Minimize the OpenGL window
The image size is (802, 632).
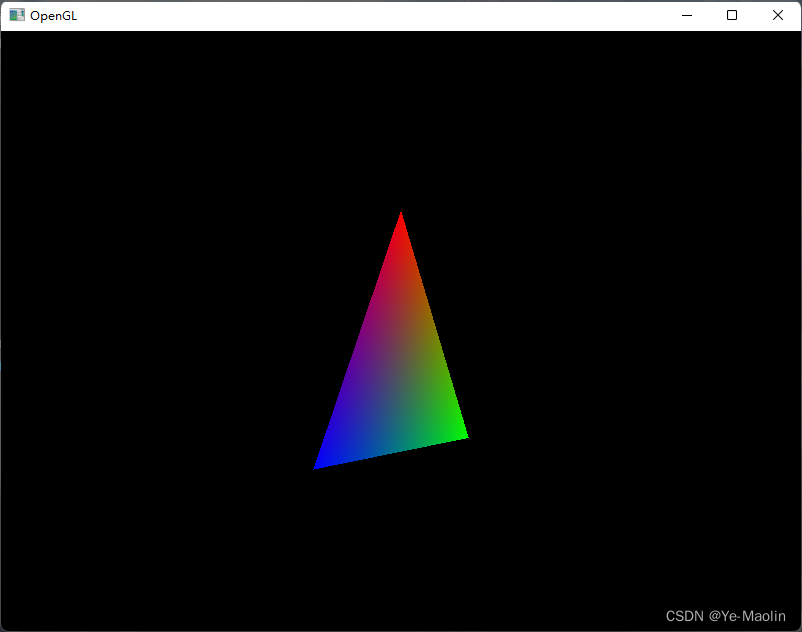coord(686,15)
